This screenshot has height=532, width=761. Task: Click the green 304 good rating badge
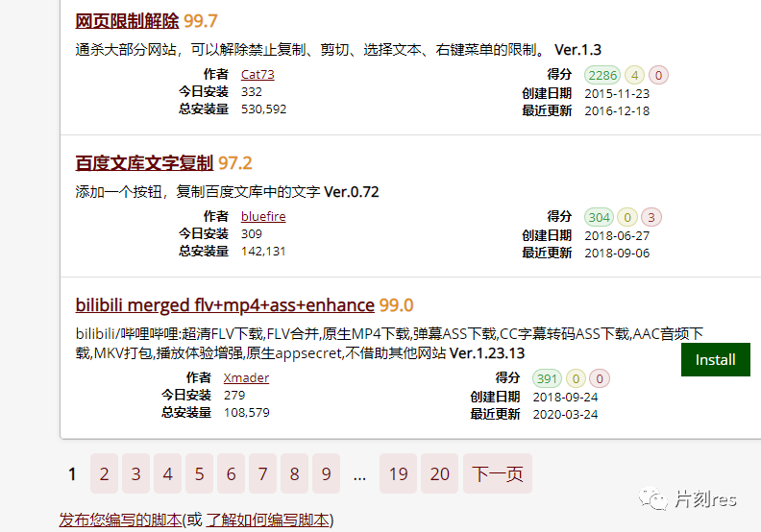tap(599, 217)
